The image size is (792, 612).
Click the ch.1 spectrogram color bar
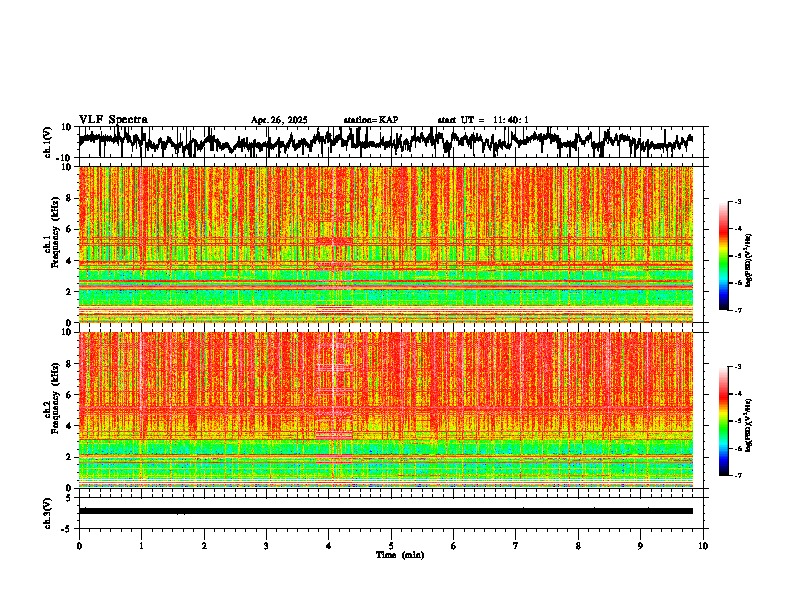click(x=724, y=256)
